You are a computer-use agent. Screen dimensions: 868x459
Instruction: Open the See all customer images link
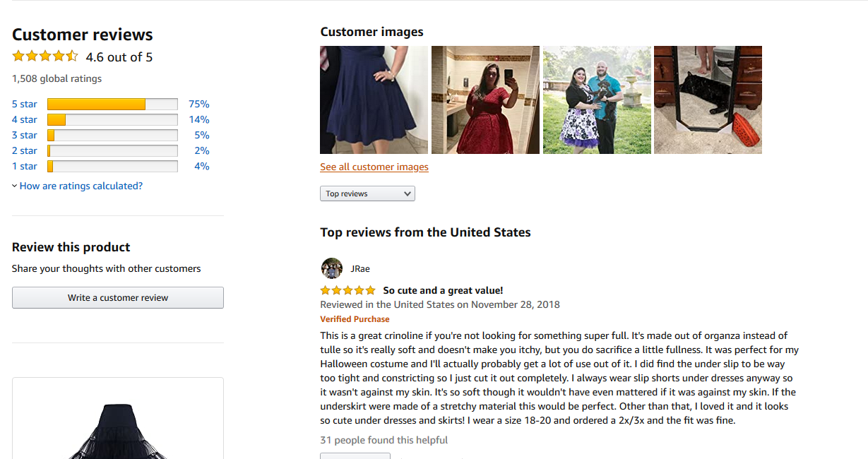[374, 167]
